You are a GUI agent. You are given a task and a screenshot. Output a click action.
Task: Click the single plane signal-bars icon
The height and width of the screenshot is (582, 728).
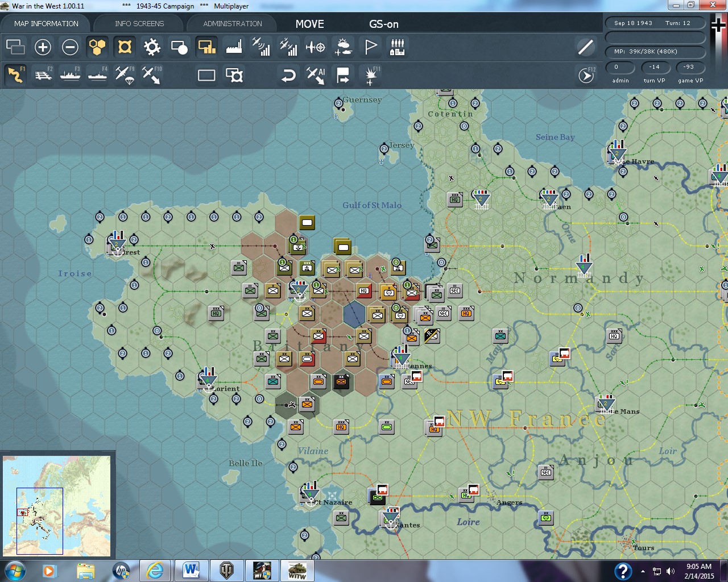[261, 47]
